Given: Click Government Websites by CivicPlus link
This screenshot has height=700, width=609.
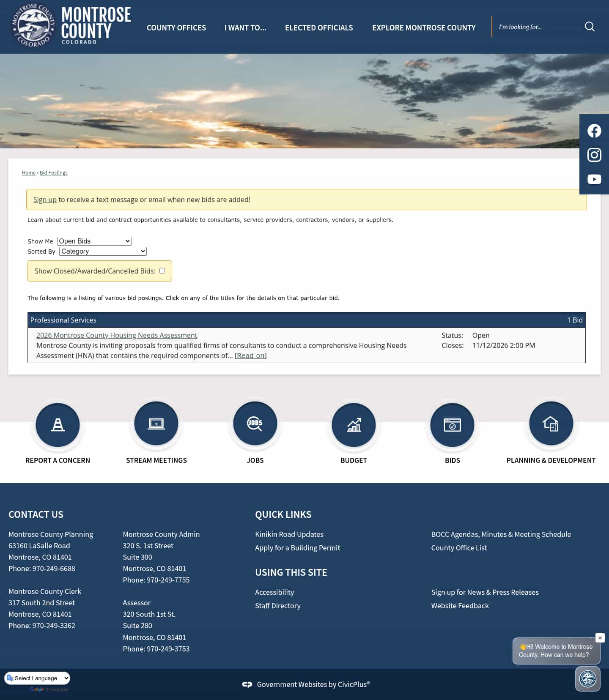Looking at the screenshot, I should pos(313,684).
